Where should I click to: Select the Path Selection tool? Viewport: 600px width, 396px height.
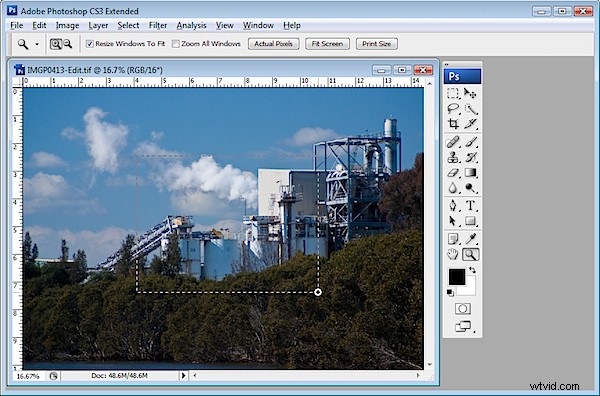[453, 221]
